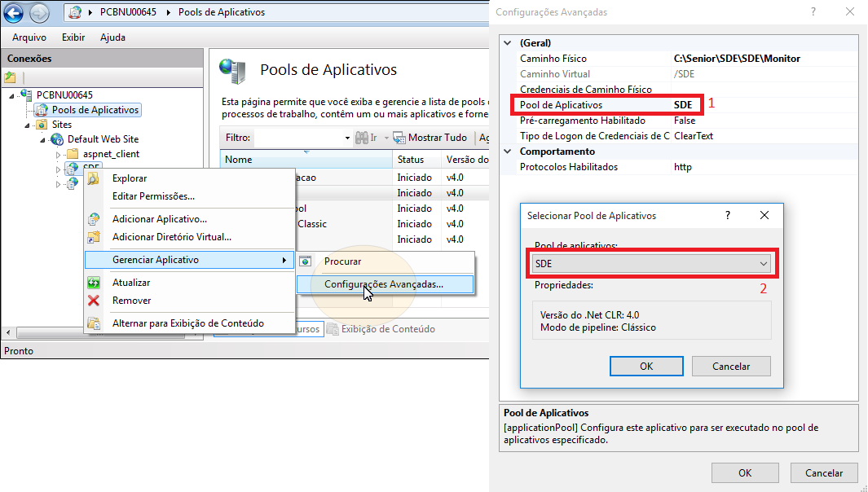Switch to the Exibição de Conteúdo tab
Viewport: 868px width, 492px height.
[381, 329]
